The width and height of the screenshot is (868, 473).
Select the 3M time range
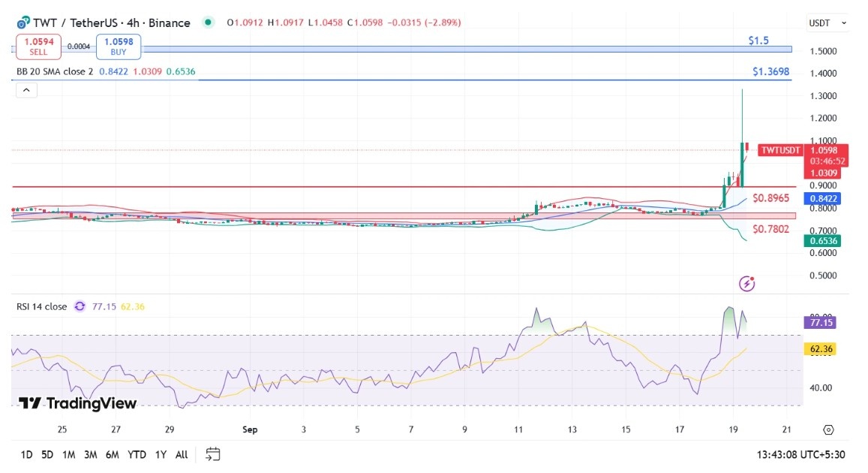tap(90, 455)
